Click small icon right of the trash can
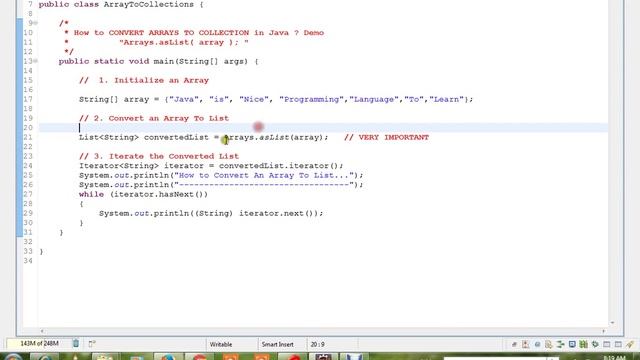This screenshot has height=360, width=640. click(92, 344)
